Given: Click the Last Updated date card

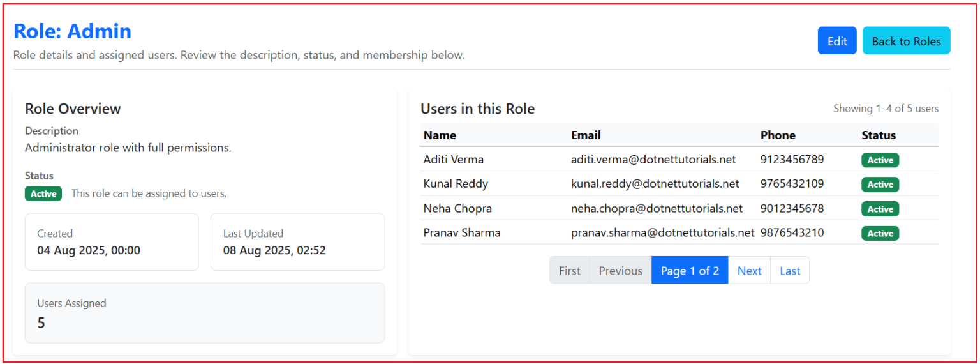Looking at the screenshot, I should click(x=297, y=242).
